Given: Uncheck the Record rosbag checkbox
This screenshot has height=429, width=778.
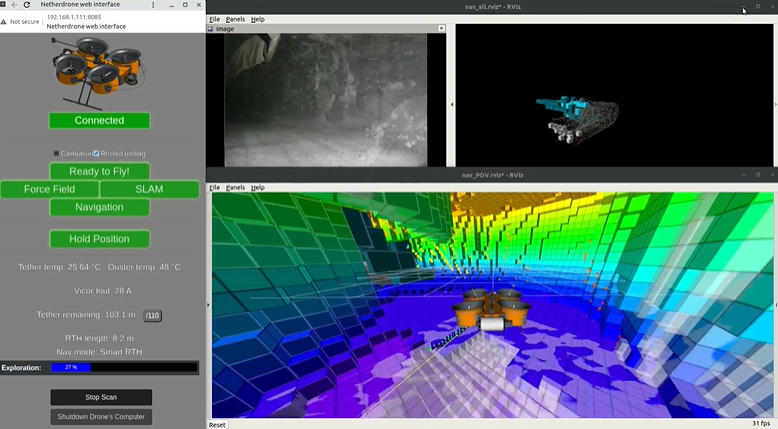Looking at the screenshot, I should coord(96,153).
